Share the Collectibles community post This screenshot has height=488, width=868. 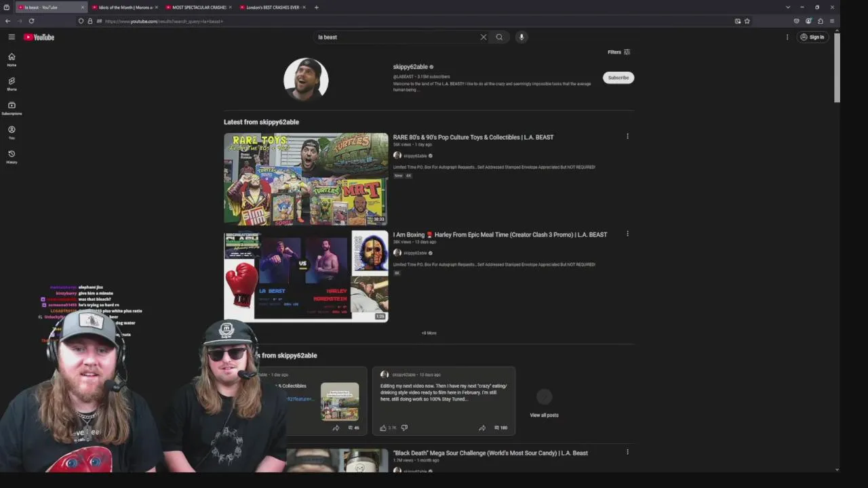pos(336,428)
